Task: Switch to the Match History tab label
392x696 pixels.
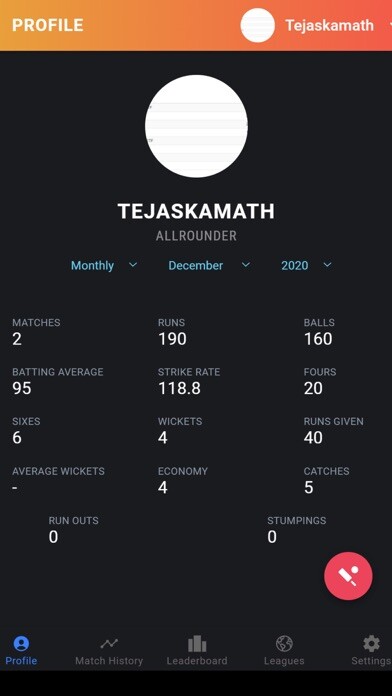Action: [x=109, y=660]
